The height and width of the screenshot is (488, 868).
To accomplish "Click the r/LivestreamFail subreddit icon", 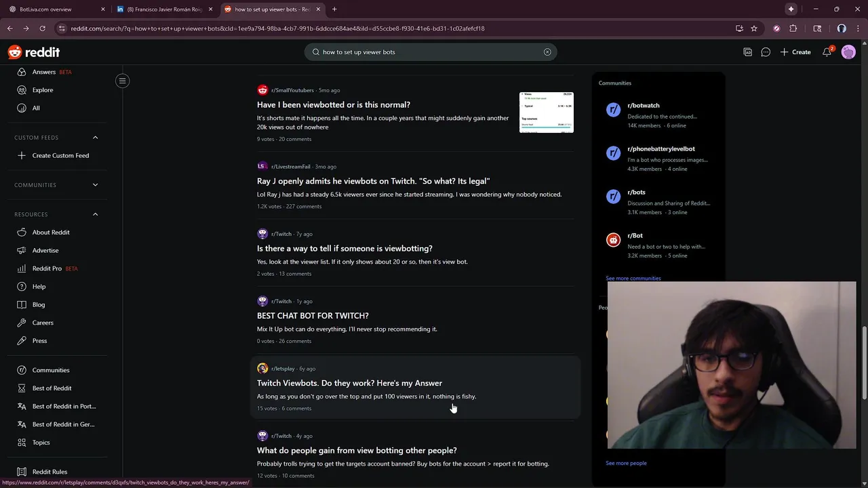I will click(x=262, y=166).
